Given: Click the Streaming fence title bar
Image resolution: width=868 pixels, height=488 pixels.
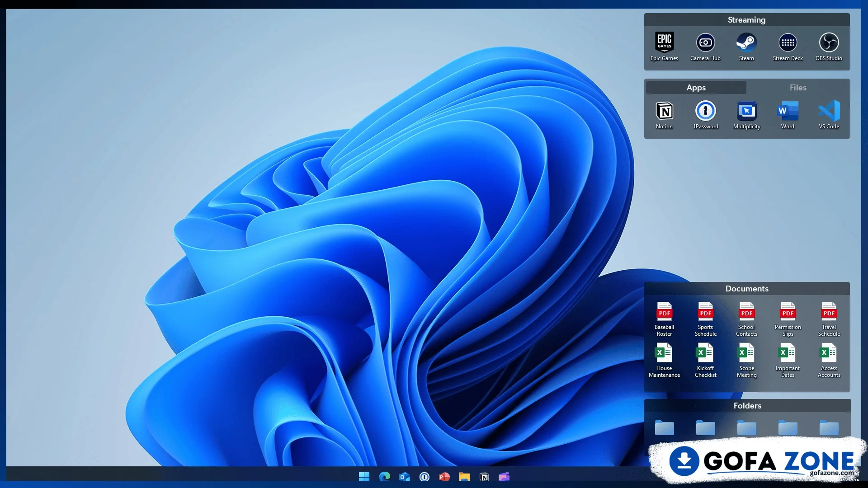Looking at the screenshot, I should (746, 19).
